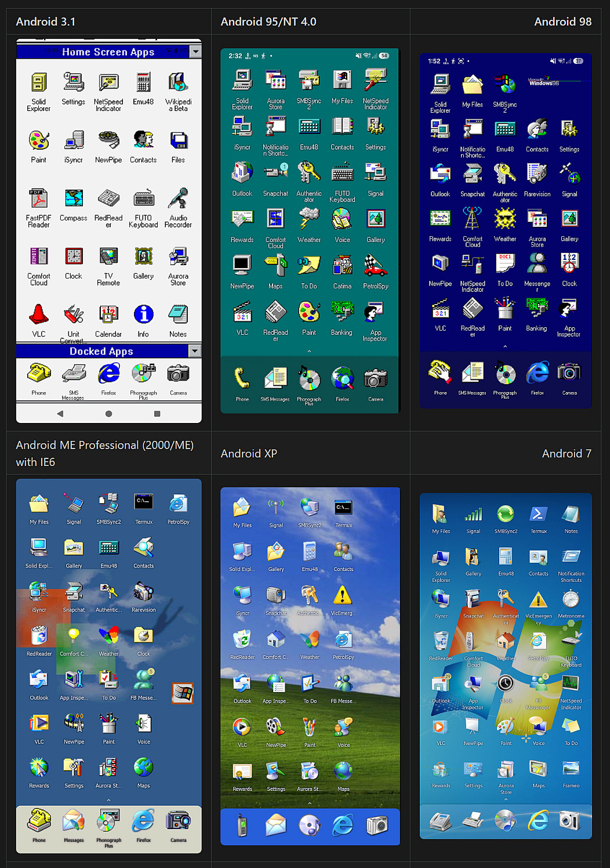This screenshot has height=868, width=610.
Task: Open Snapchat in Android XP screen
Action: 276,595
